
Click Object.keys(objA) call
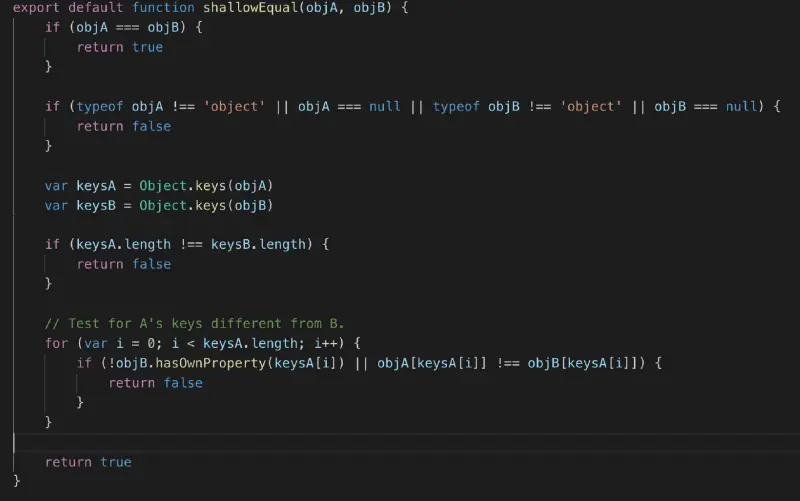coord(206,186)
